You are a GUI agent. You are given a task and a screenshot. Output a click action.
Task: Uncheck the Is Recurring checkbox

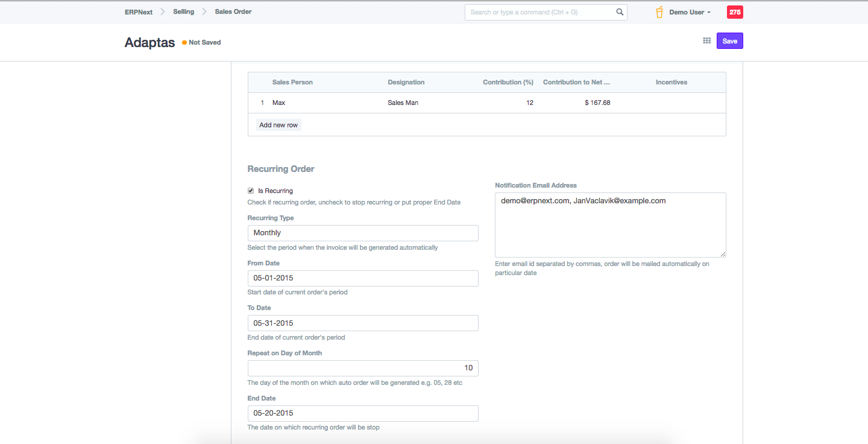pyautogui.click(x=251, y=191)
